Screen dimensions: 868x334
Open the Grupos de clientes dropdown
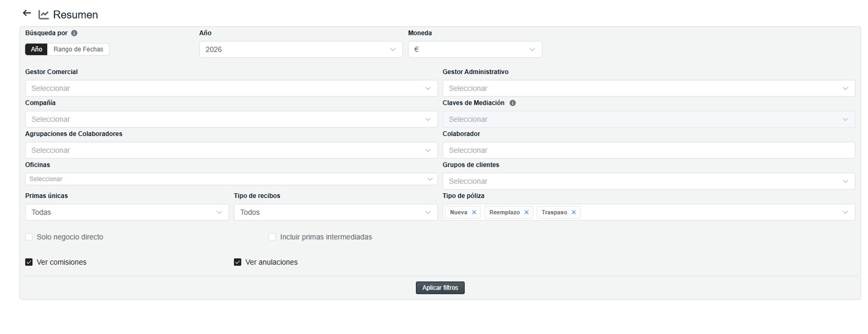[x=649, y=181]
